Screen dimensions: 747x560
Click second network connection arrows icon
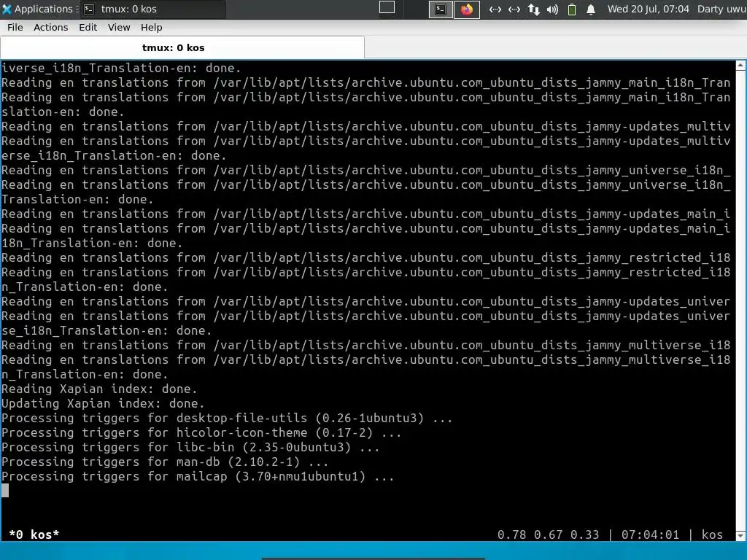click(514, 9)
